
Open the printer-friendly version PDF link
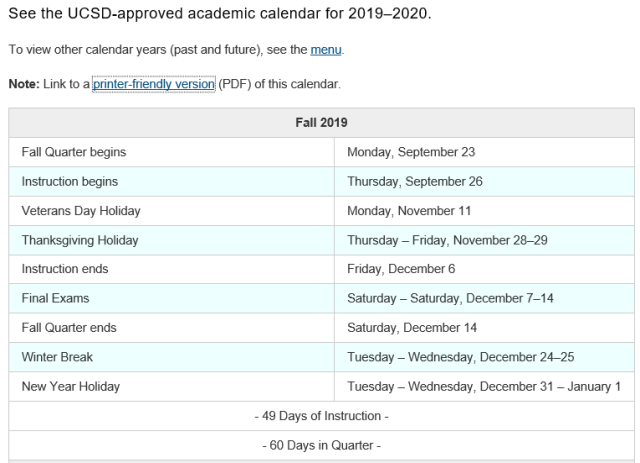pyautogui.click(x=153, y=84)
